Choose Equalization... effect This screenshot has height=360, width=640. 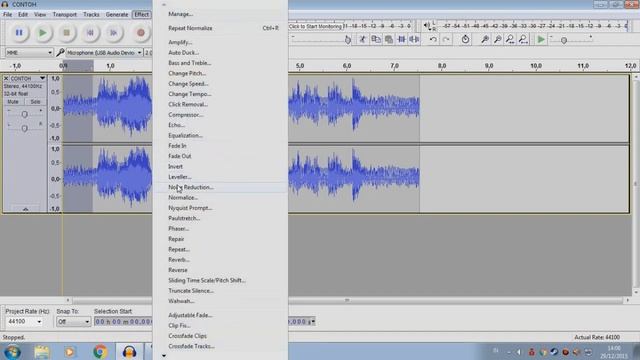click(x=220, y=136)
